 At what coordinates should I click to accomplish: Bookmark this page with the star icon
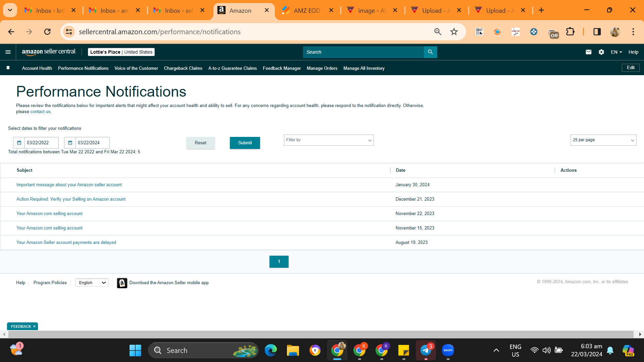pyautogui.click(x=454, y=32)
